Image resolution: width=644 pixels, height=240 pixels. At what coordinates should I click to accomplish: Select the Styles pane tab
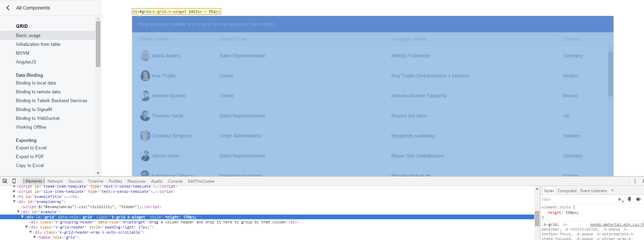[x=549, y=191]
